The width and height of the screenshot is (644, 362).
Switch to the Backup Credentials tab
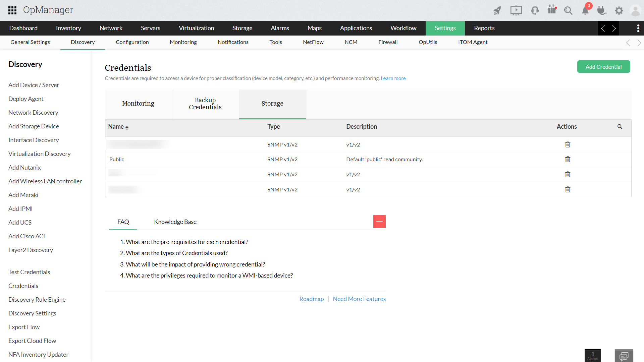205,104
